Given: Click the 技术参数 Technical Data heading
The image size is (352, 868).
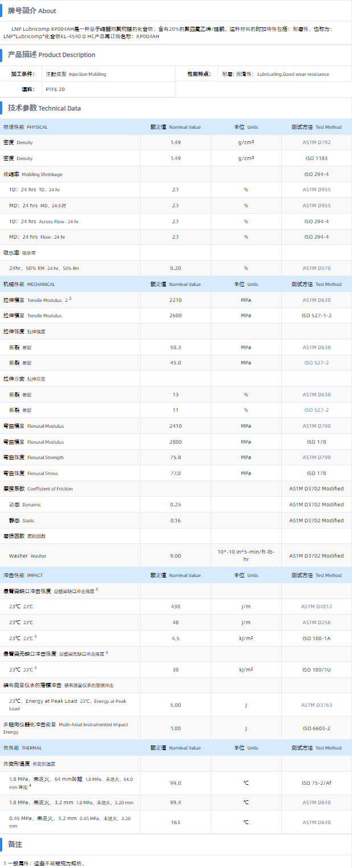Looking at the screenshot, I should coord(44,108).
